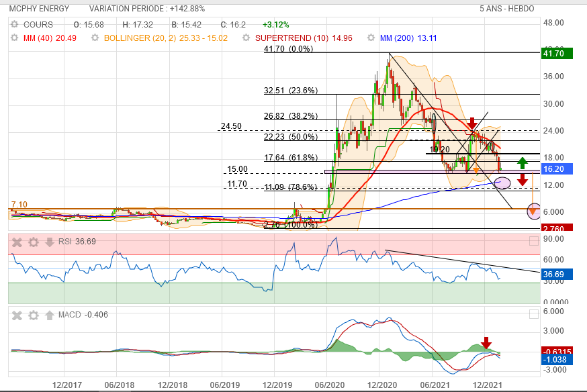Open the MM (40) indicator settings gear
The width and height of the screenshot is (587, 392).
pos(14,38)
